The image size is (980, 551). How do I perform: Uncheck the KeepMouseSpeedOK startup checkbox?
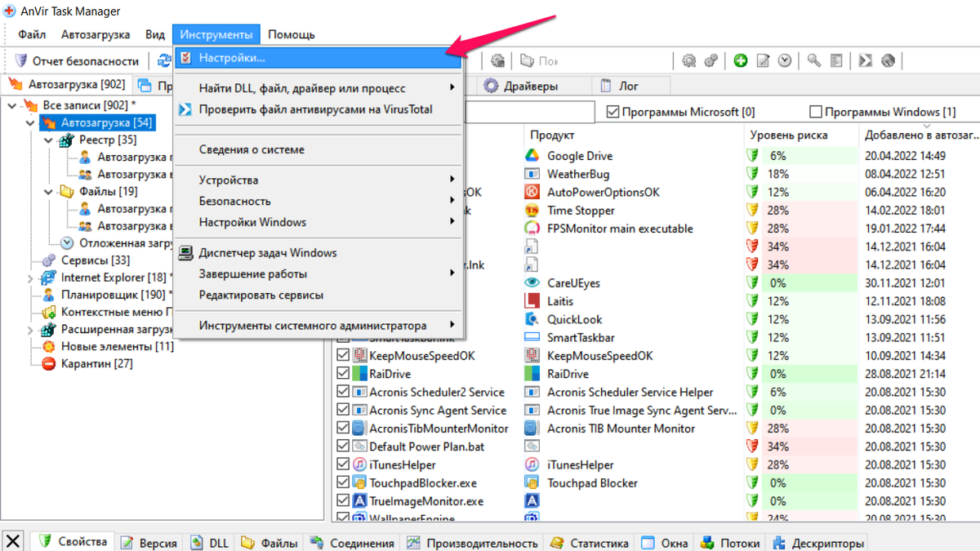(x=343, y=356)
